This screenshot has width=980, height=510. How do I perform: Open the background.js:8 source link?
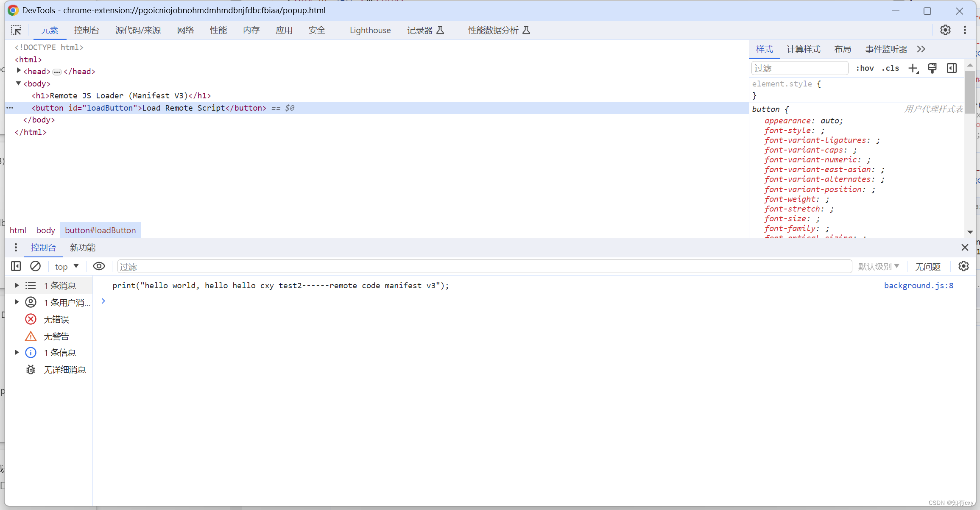(919, 286)
